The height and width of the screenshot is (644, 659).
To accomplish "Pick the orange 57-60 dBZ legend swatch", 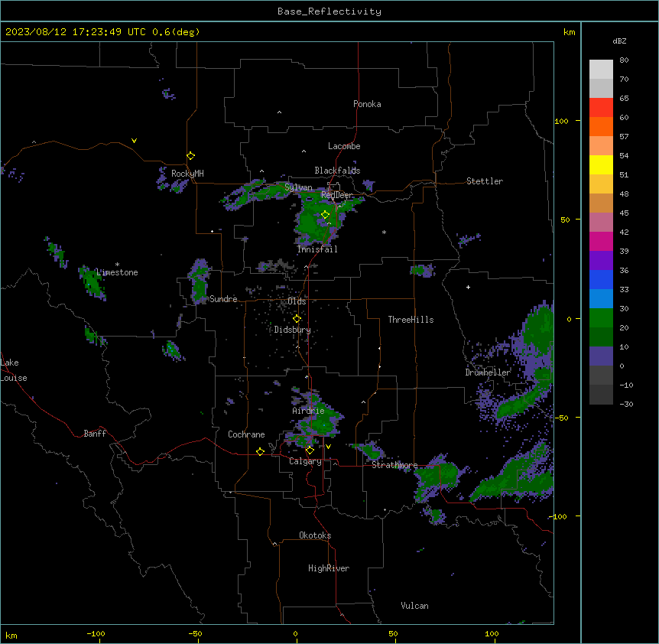I will click(x=601, y=126).
